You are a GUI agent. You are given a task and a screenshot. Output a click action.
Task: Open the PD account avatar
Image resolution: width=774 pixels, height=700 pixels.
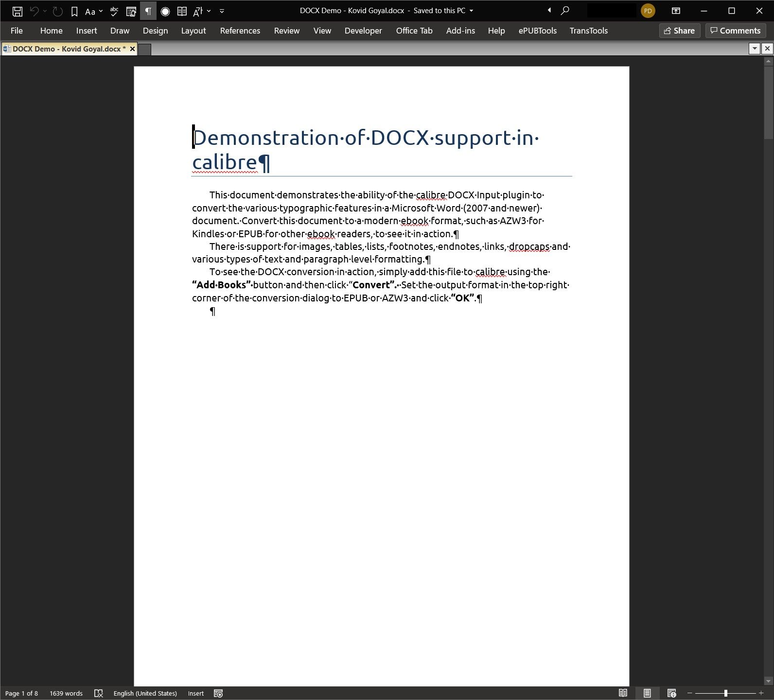point(648,11)
